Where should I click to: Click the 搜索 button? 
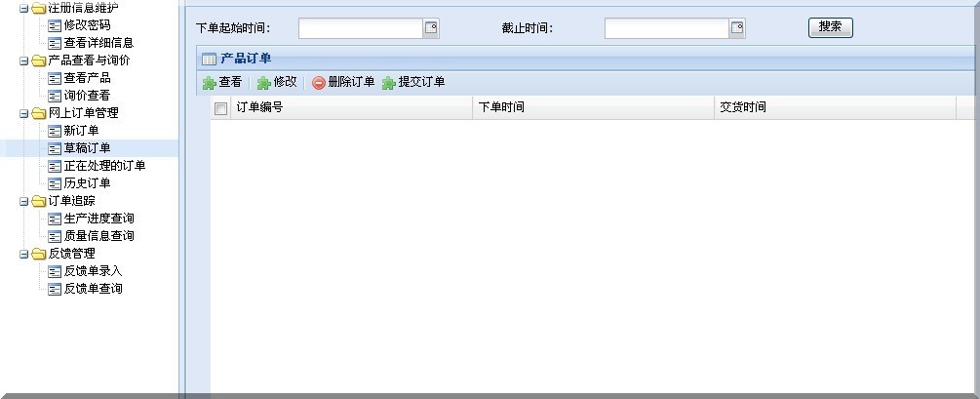tap(830, 27)
